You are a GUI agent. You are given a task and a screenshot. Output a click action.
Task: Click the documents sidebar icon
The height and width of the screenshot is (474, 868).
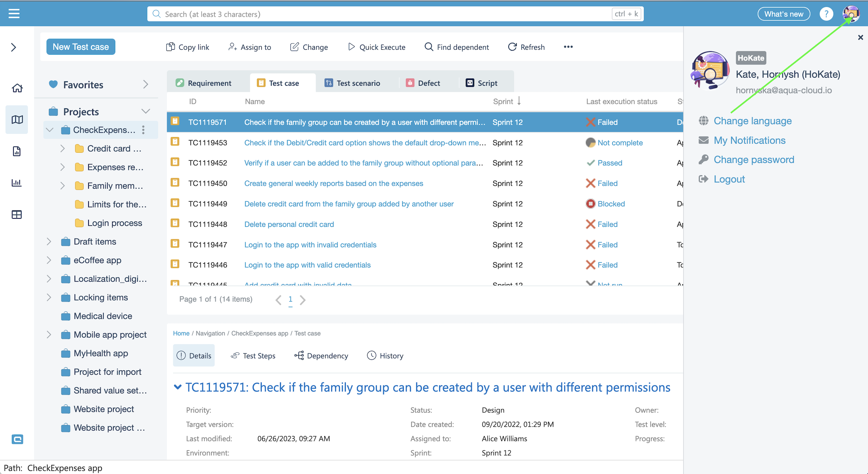pyautogui.click(x=17, y=151)
